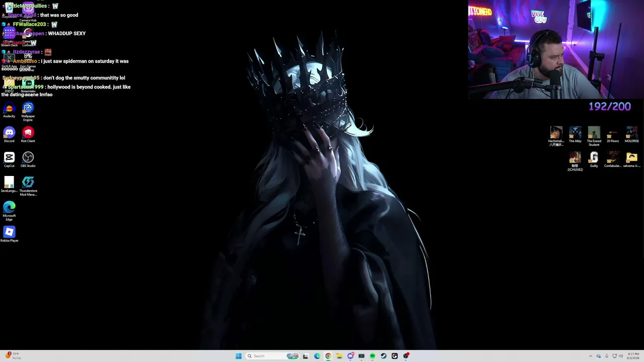
Task: Open Steam from the taskbar
Action: click(x=383, y=356)
